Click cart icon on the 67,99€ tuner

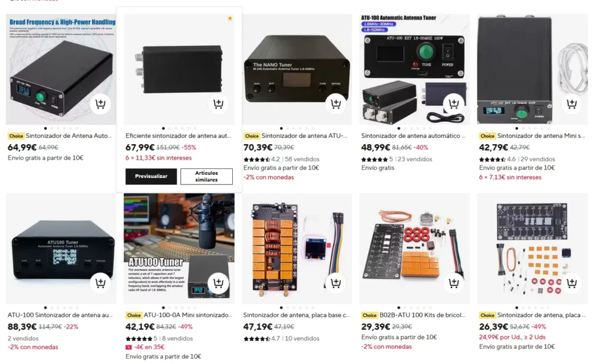pos(218,104)
